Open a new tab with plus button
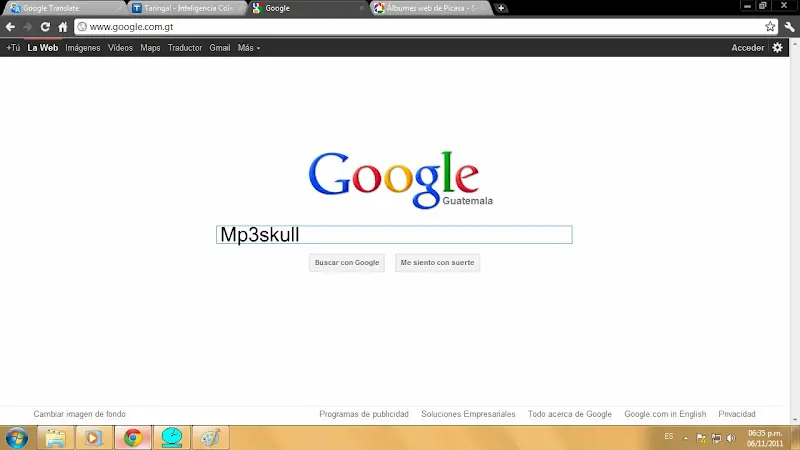The width and height of the screenshot is (800, 450). click(501, 8)
